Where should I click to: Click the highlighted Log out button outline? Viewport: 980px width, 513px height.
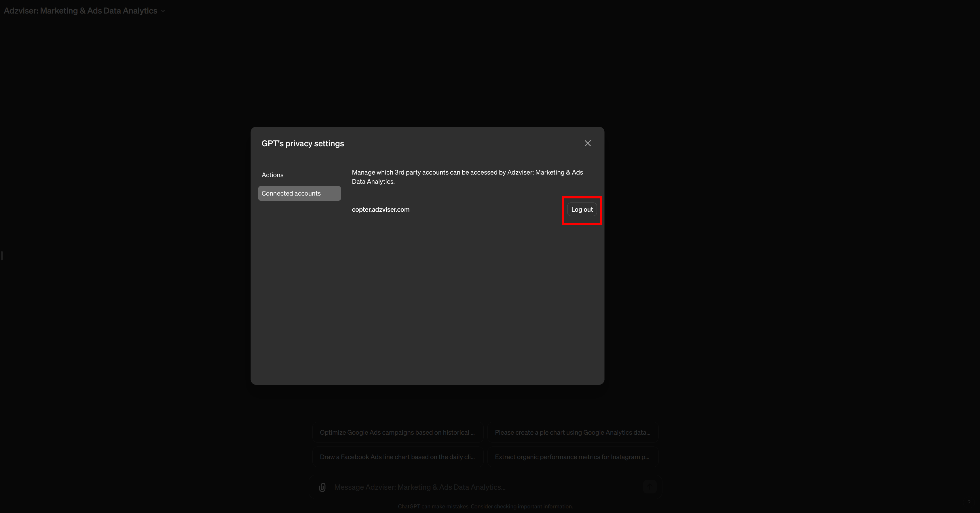(x=581, y=210)
